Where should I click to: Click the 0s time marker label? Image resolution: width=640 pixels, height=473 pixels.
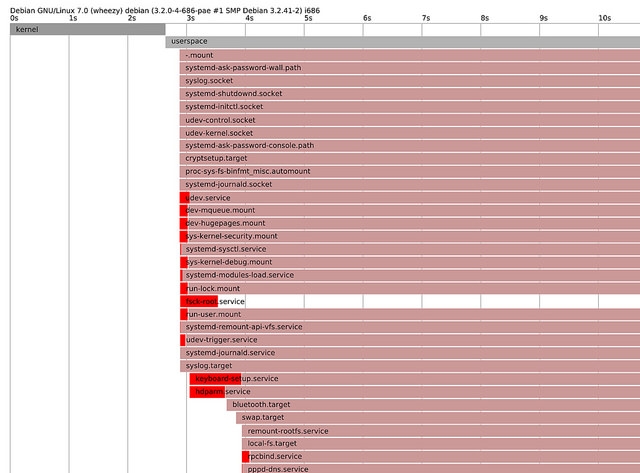point(14,18)
